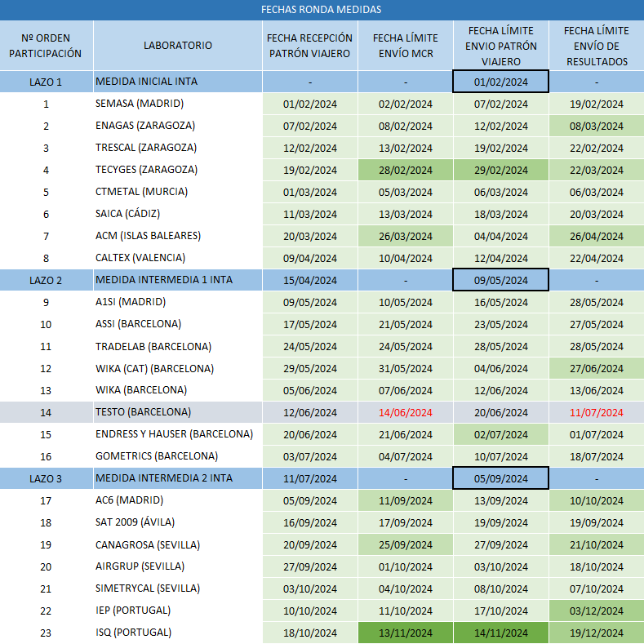Click SIMETRYCAL (SEVILLA) cell
The height and width of the screenshot is (644, 644).
pos(178,588)
